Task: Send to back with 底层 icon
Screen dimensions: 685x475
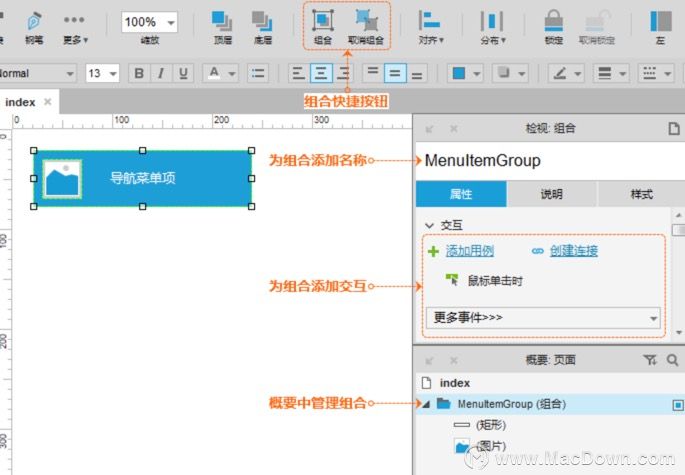Action: point(263,28)
